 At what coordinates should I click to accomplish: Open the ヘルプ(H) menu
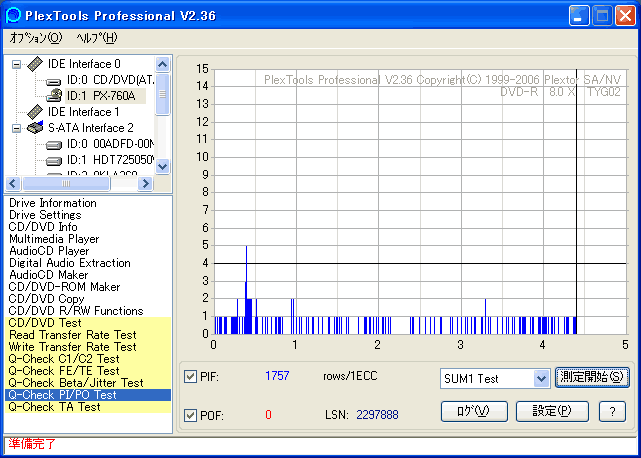[x=97, y=38]
